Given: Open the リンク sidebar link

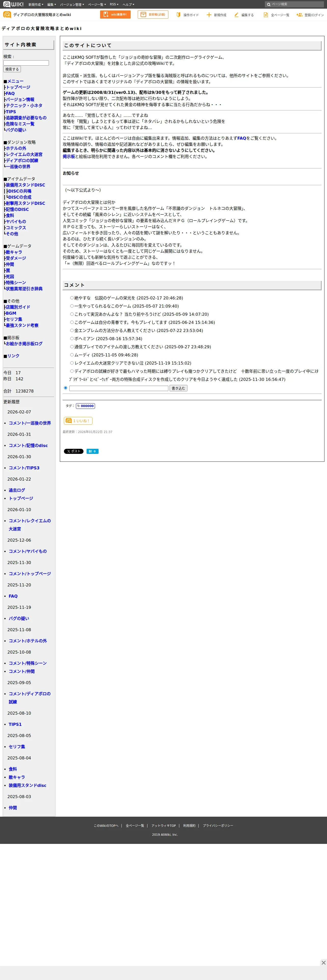Looking at the screenshot, I should coord(13,356).
